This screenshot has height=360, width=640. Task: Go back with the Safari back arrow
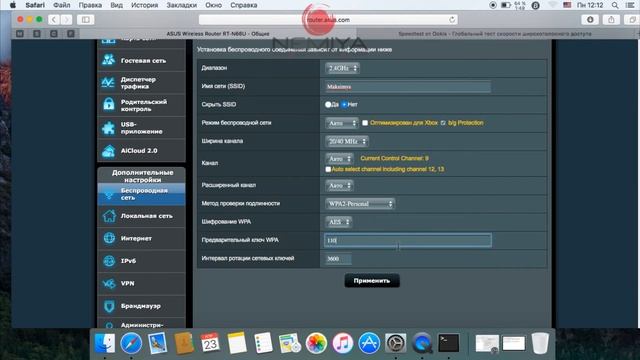(54, 20)
